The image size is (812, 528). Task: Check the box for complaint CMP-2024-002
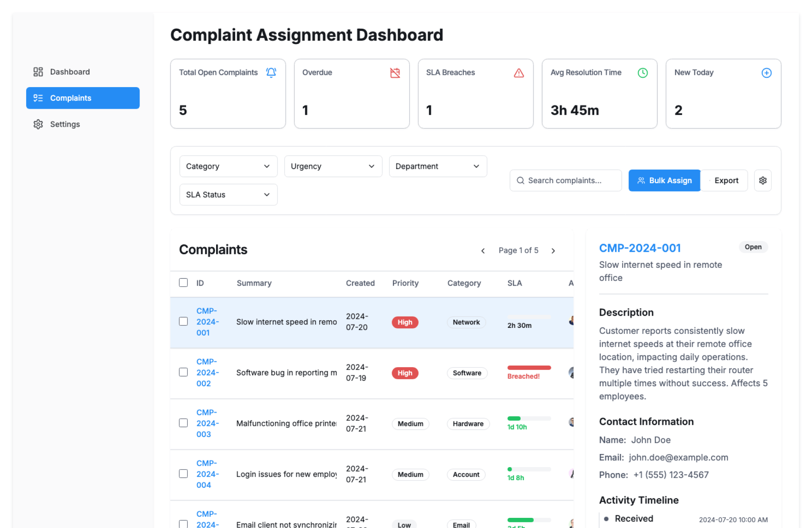click(x=183, y=372)
